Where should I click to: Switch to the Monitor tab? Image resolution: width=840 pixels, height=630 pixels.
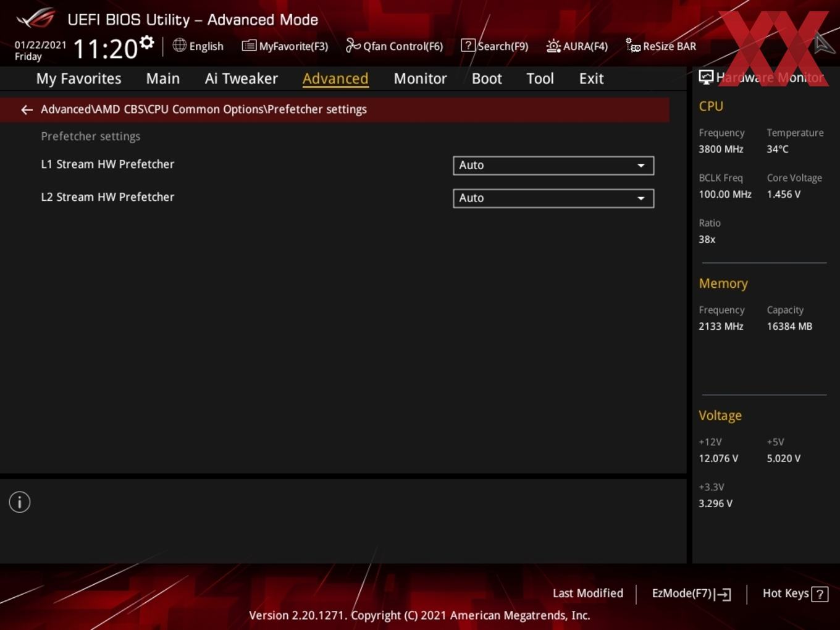point(420,78)
